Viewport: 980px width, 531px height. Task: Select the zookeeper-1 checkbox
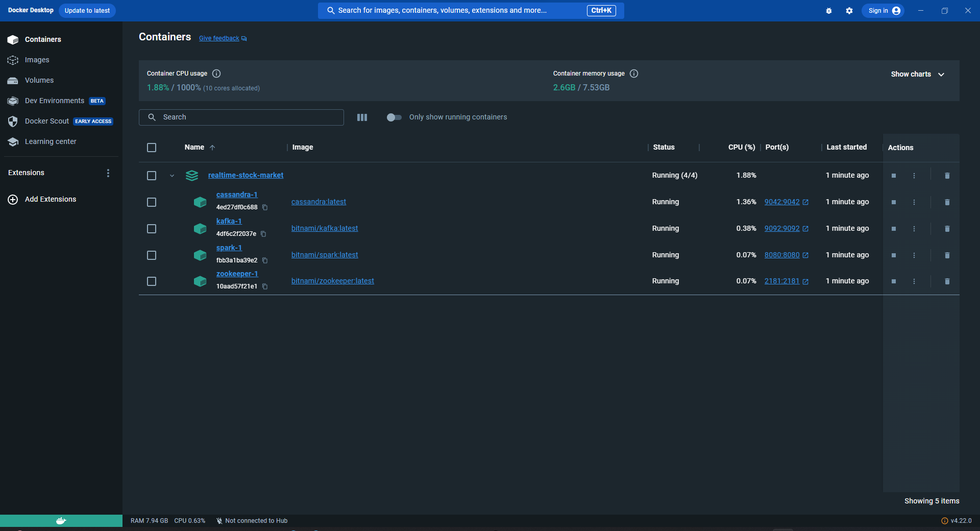pyautogui.click(x=152, y=281)
